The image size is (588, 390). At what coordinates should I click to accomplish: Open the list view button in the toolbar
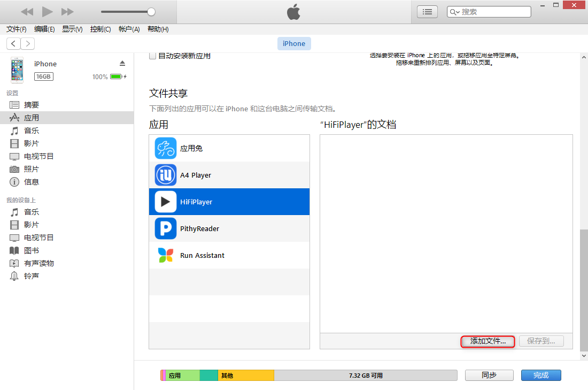coord(427,12)
